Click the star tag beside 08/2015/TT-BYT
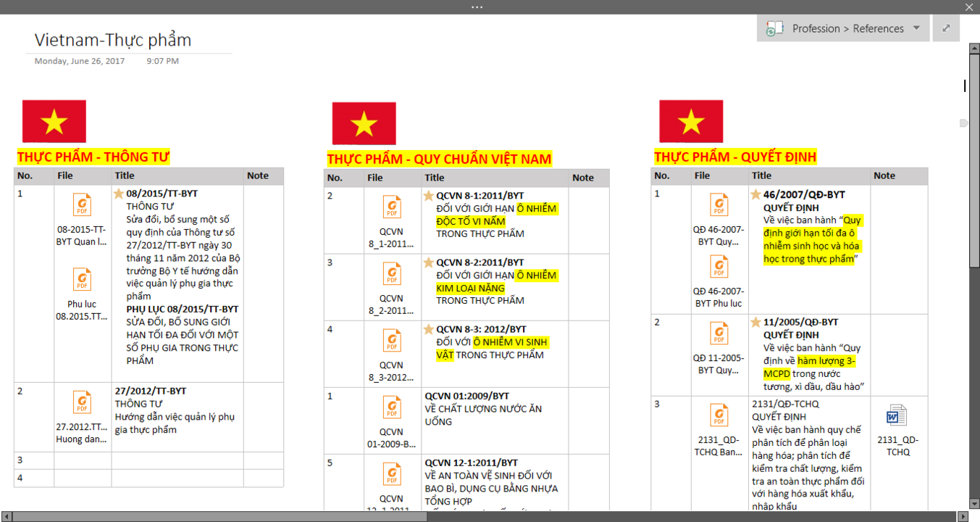 [x=120, y=194]
